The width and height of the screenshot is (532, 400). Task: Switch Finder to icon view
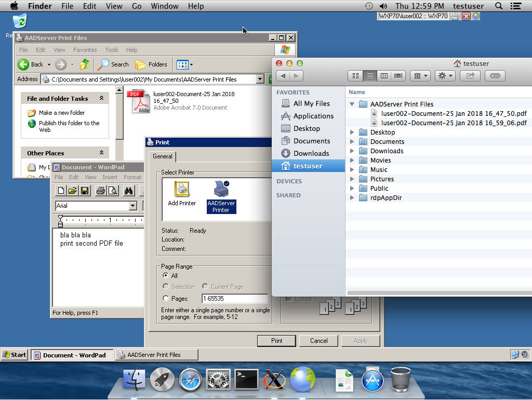pos(355,76)
